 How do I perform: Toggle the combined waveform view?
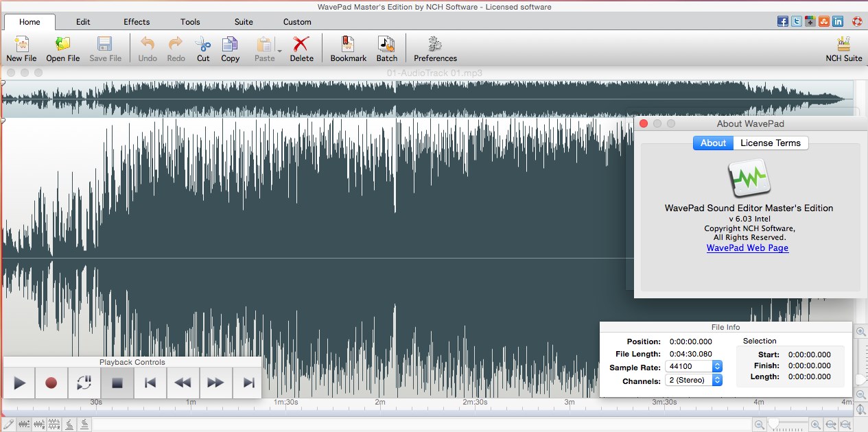(x=24, y=424)
